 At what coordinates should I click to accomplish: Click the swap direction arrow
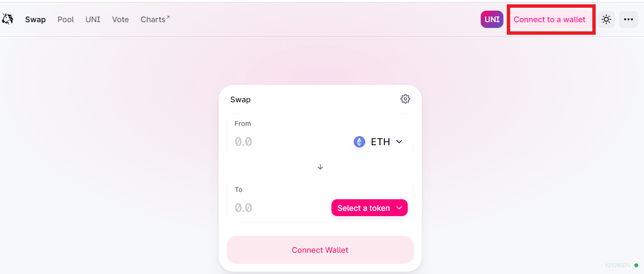[x=320, y=167]
